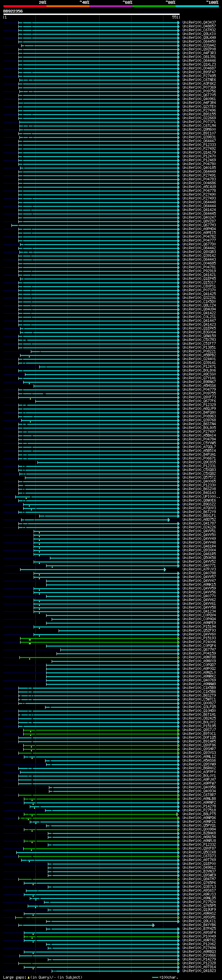Select label UniRef100_Q6T705

click(x=199, y=95)
